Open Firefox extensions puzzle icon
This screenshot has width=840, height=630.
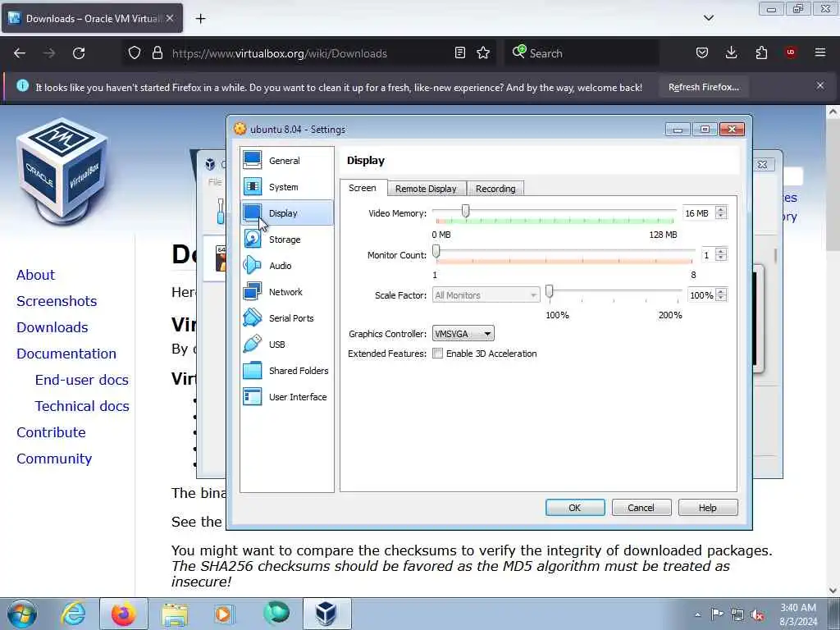pyautogui.click(x=761, y=52)
